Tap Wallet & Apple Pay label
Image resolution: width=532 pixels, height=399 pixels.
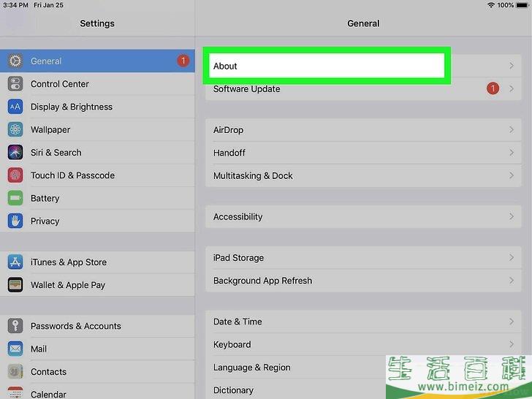coord(68,285)
